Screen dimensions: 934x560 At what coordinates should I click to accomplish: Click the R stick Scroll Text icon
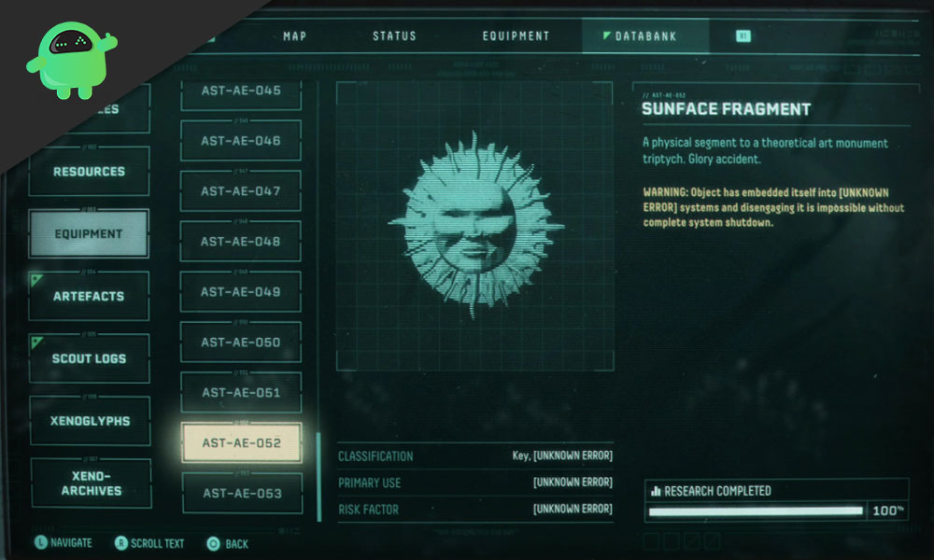[120, 543]
